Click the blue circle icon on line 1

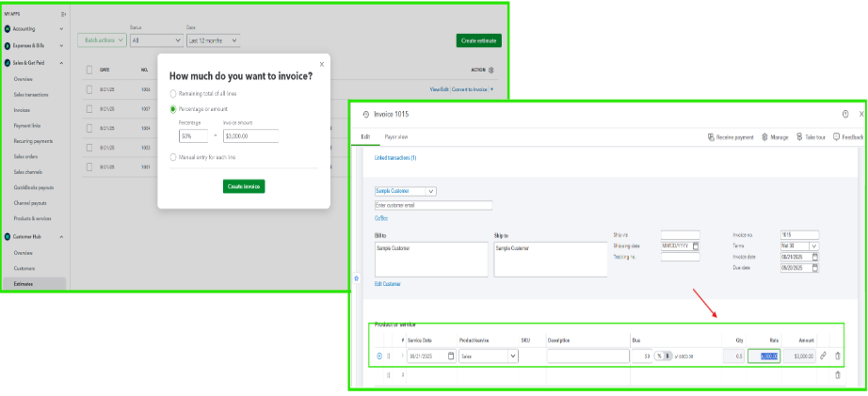point(379,356)
